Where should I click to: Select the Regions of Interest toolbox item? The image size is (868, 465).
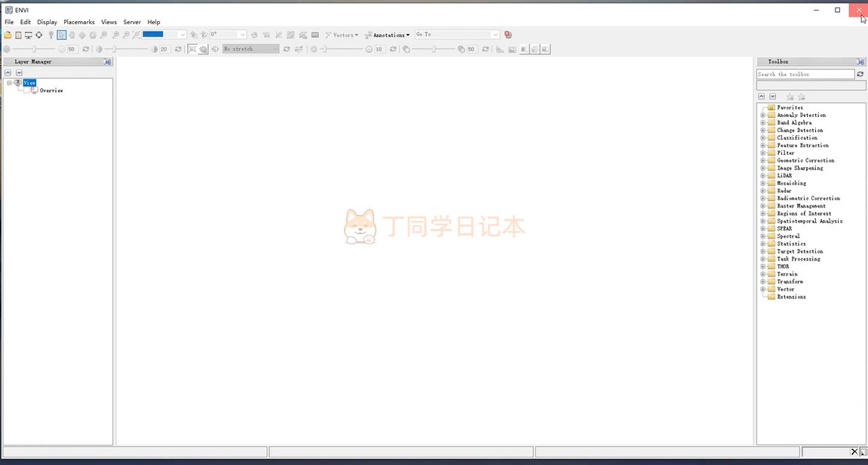804,214
